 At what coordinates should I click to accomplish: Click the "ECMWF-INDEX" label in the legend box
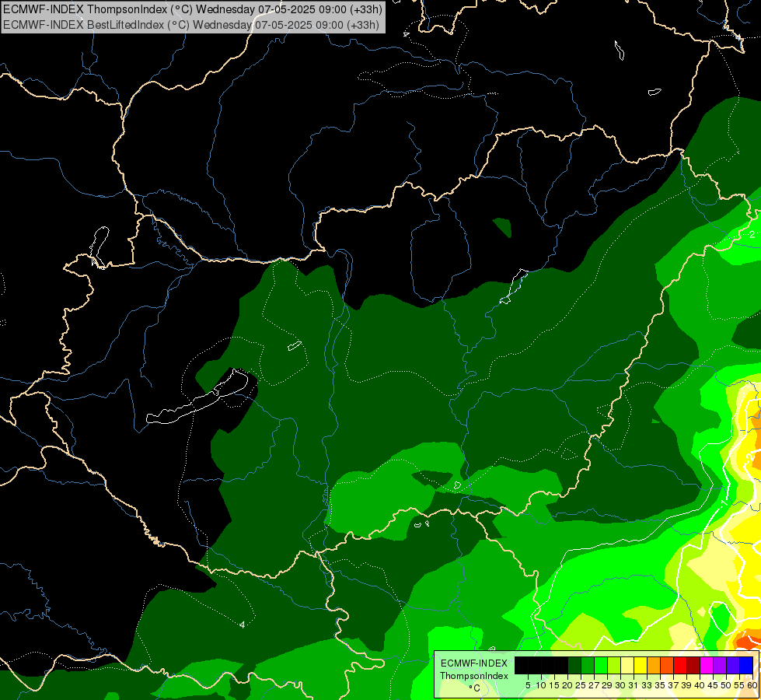coord(473,663)
